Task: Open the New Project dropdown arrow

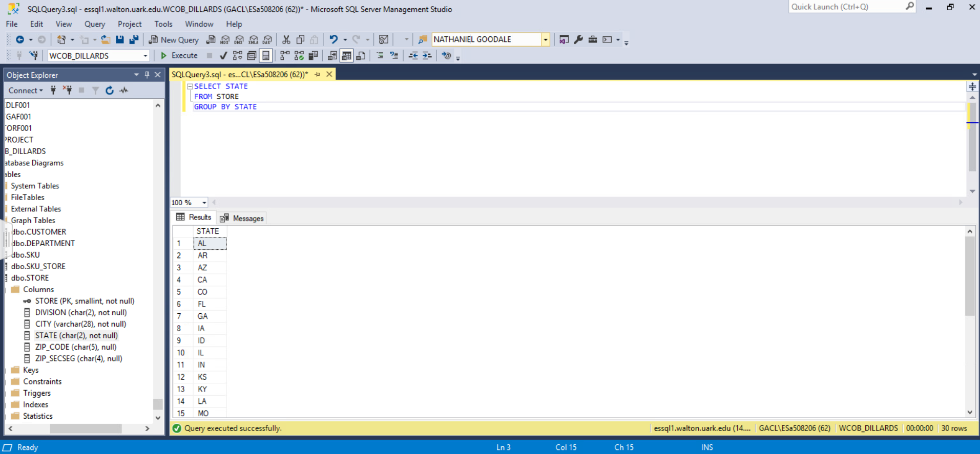Action: pos(72,39)
